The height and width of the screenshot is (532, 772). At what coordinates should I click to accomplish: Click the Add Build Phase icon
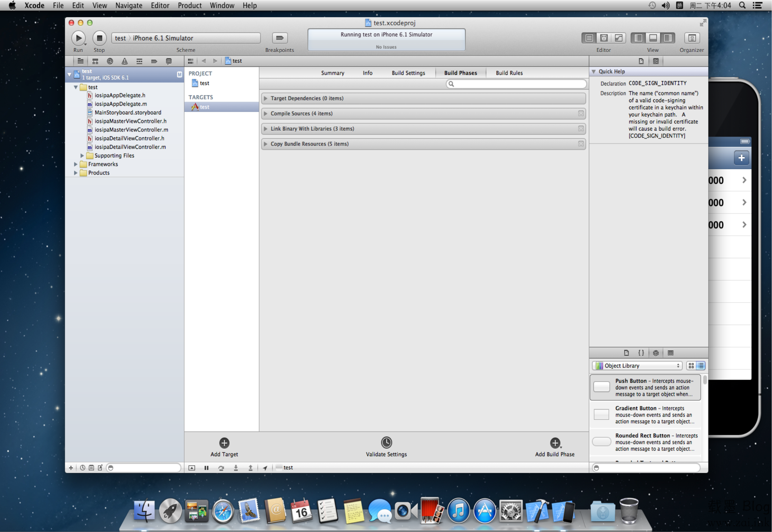click(555, 443)
